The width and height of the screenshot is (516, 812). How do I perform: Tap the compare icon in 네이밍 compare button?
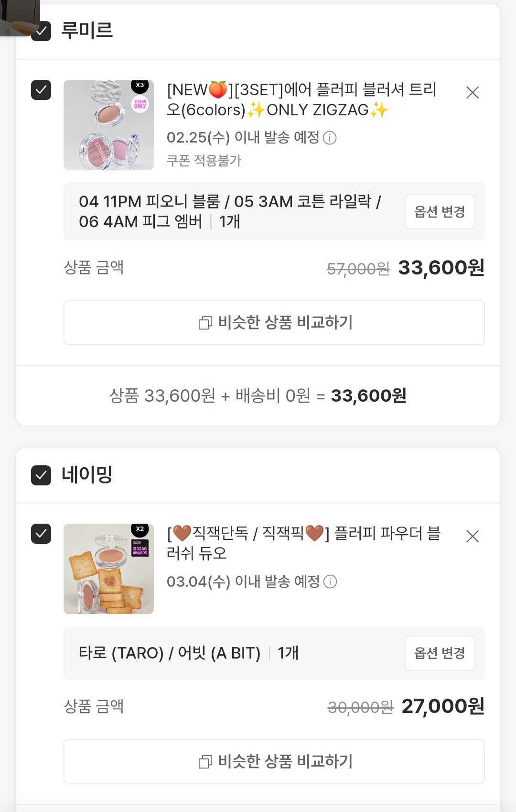205,762
